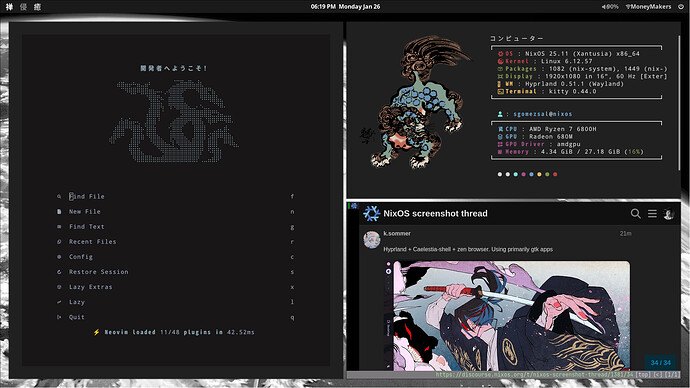Viewport: 690px width, 388px height.
Task: Click the 'Neovim loaded 11/48 plugins' status line
Action: [175, 332]
